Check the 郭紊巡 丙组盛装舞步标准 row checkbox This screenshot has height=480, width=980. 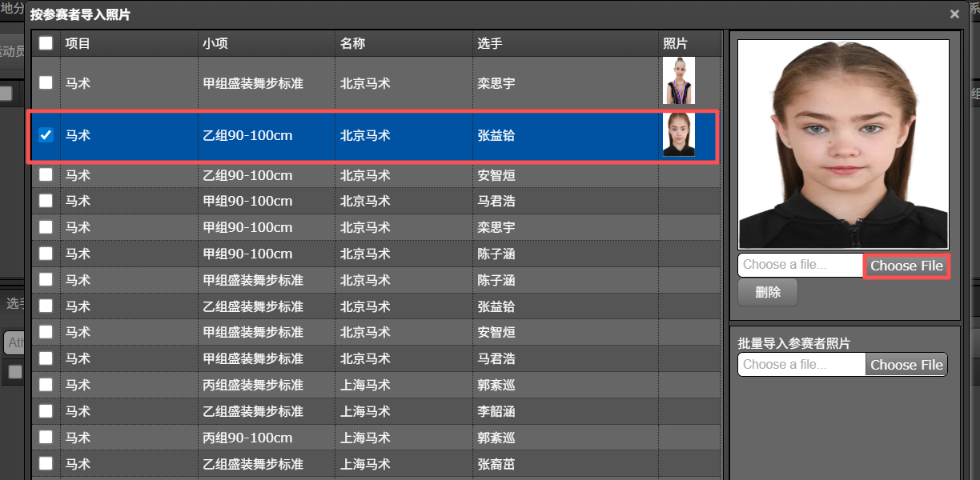(46, 385)
